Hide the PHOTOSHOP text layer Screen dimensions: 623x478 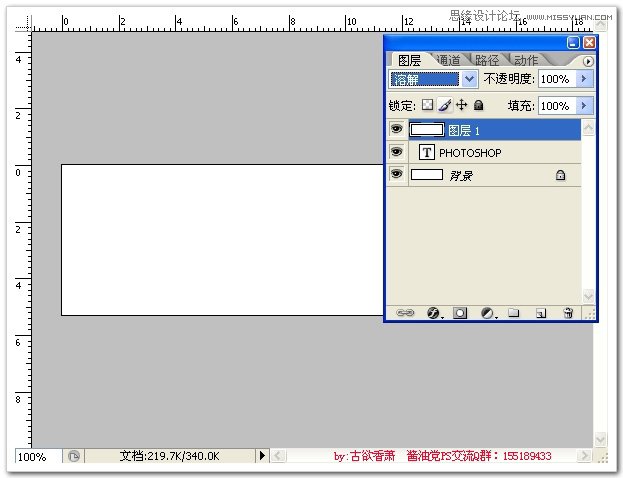397,152
